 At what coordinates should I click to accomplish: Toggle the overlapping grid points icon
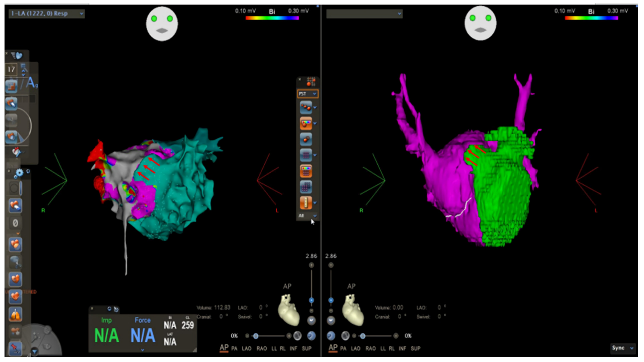(x=306, y=187)
